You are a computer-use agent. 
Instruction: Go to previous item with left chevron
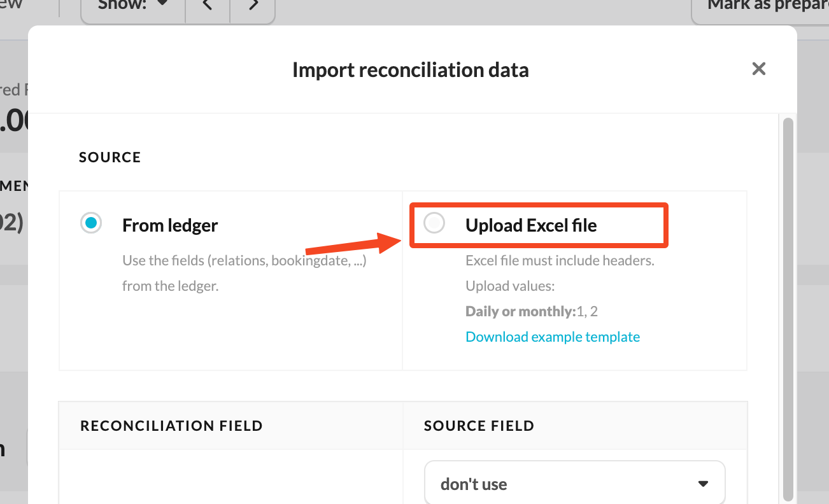point(208,6)
